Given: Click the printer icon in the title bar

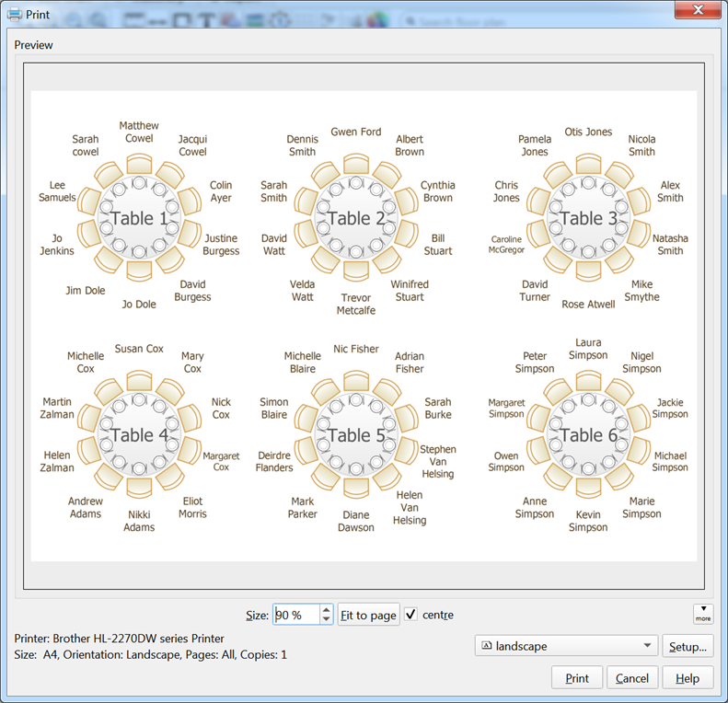Looking at the screenshot, I should click(14, 15).
